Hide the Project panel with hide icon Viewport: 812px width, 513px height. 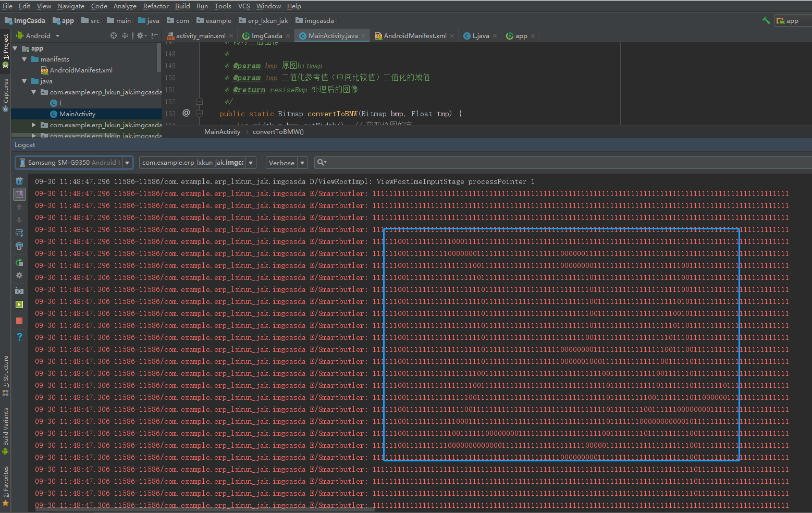pyautogui.click(x=154, y=35)
